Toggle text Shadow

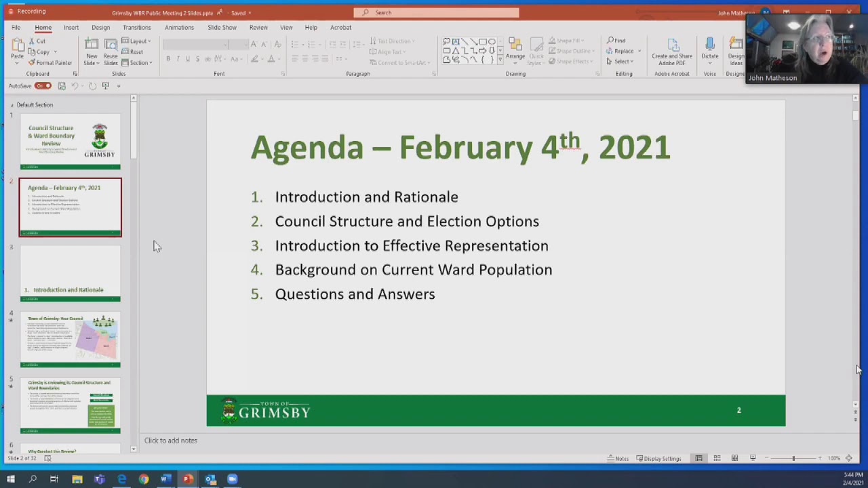click(197, 59)
